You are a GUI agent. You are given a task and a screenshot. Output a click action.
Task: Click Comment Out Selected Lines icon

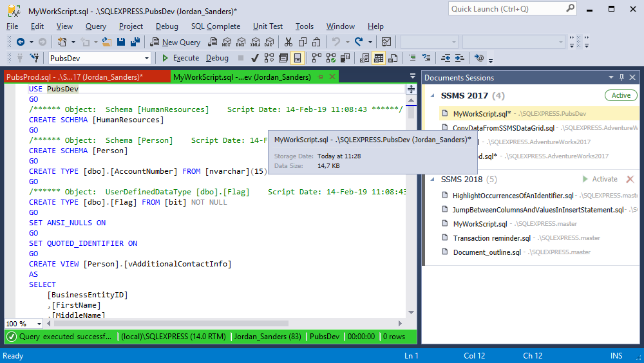(412, 59)
